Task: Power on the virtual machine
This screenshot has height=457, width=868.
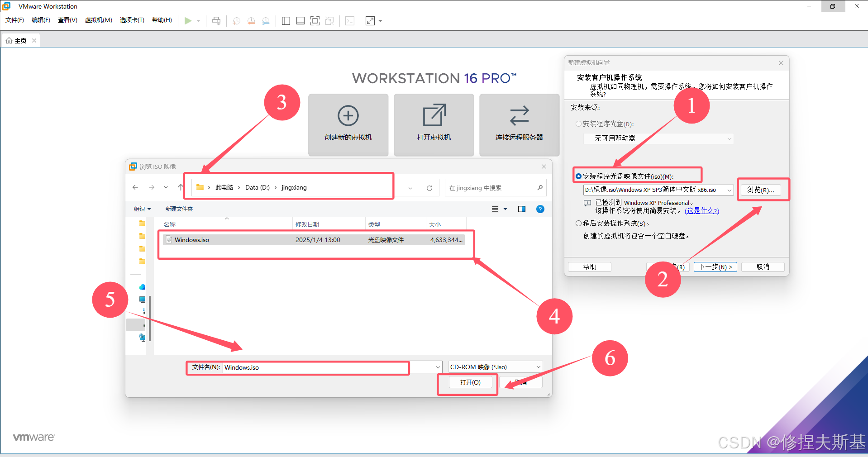Action: pos(189,20)
